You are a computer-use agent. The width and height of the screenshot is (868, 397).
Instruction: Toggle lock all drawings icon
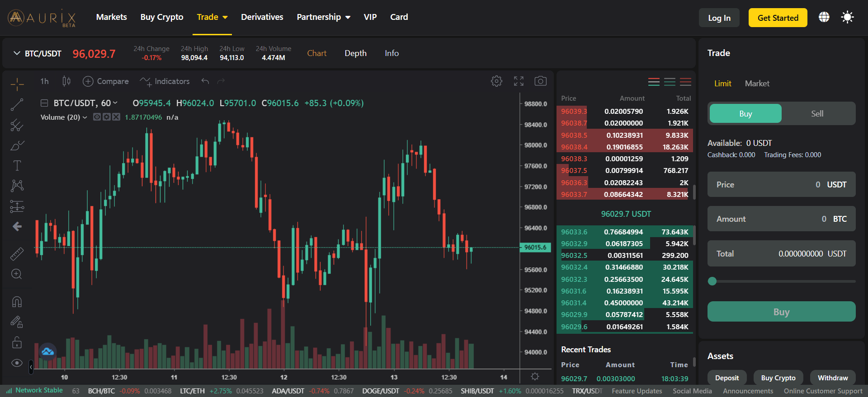(17, 343)
